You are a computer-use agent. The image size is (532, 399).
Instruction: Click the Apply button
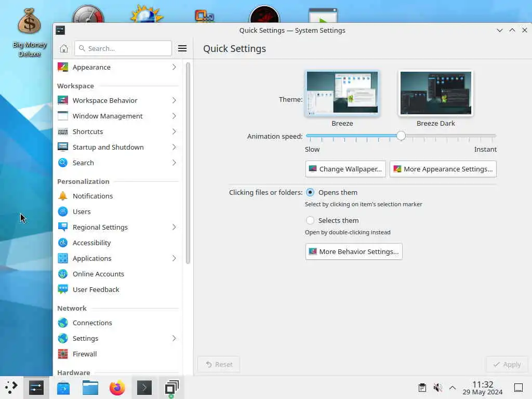pos(507,364)
